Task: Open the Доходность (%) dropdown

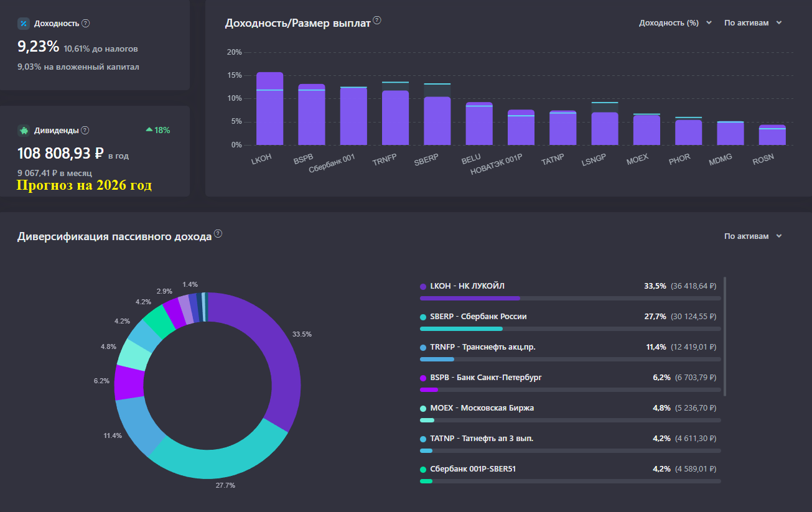Action: (676, 23)
